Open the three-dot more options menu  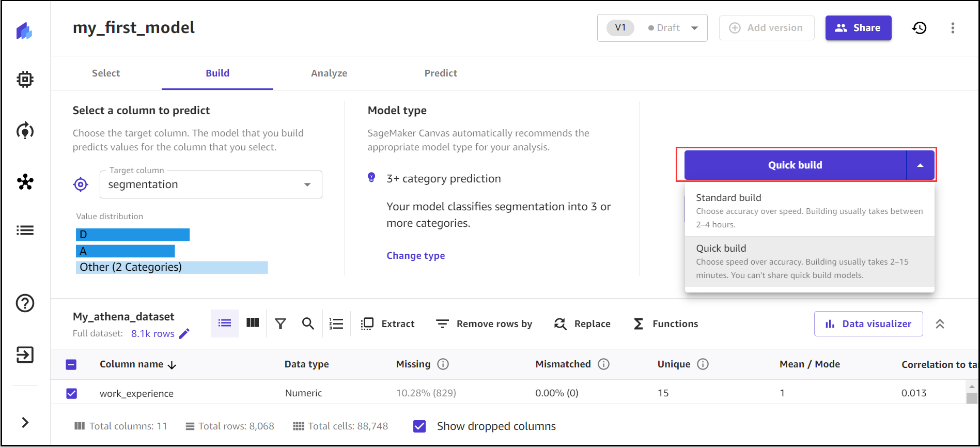tap(953, 28)
